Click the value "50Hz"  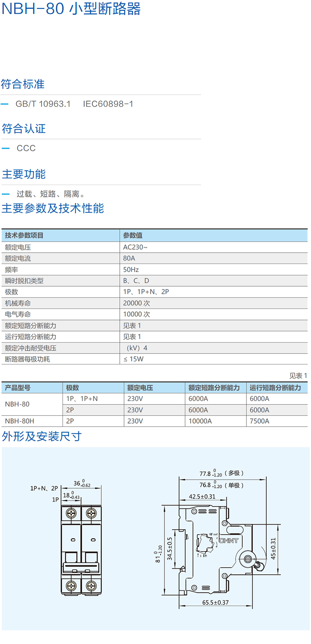pos(131,269)
